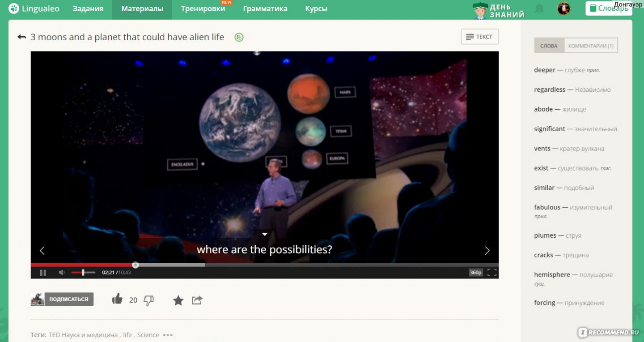Click the word vents in the list
The image size is (644, 342).
(542, 149)
